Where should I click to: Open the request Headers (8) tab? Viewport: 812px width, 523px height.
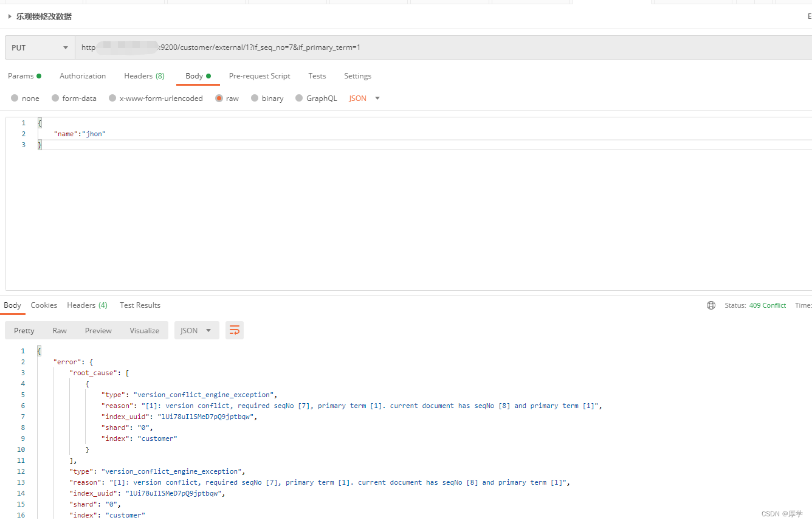pos(144,76)
